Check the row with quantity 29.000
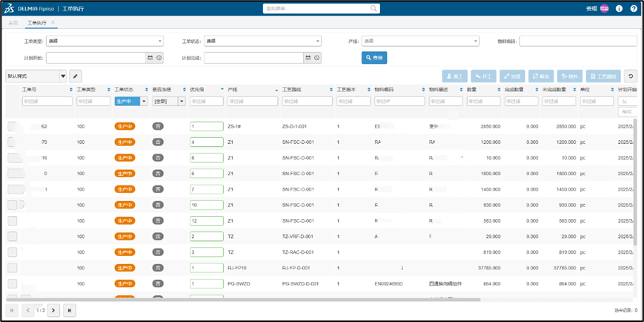The image size is (644, 322). point(13,236)
